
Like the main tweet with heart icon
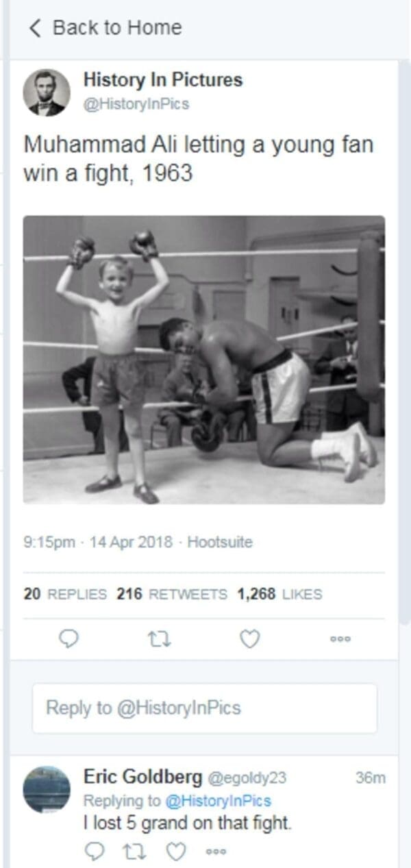(x=250, y=638)
